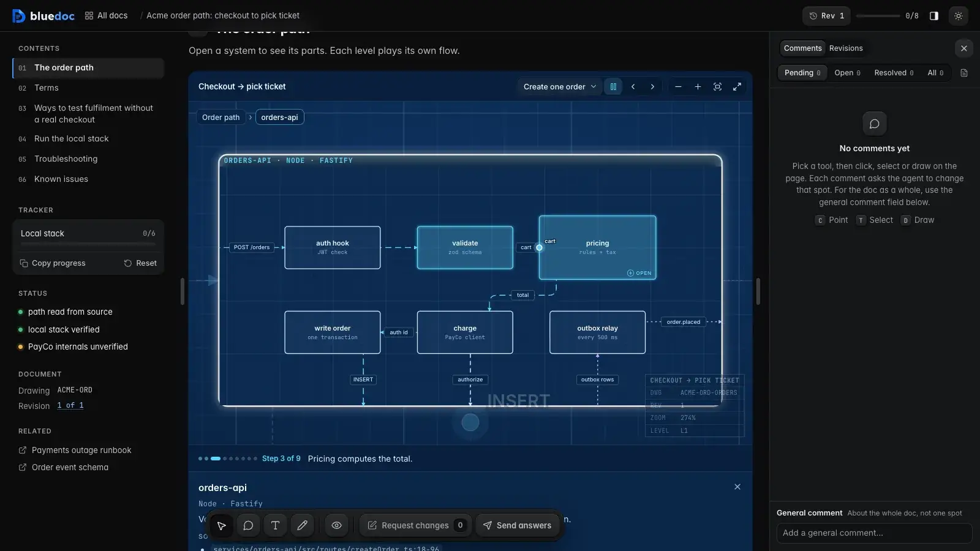This screenshot has height=551, width=980.
Task: Select the charge PayCo client node
Action: point(465,332)
